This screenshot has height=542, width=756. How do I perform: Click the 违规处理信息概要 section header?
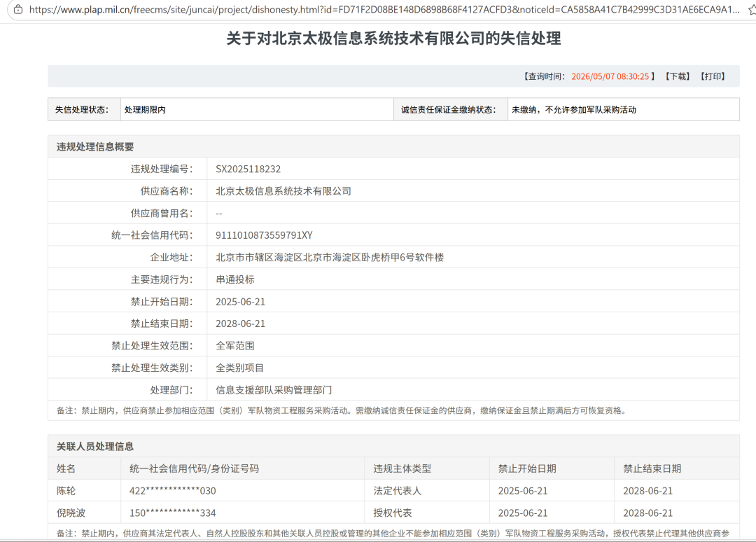(x=95, y=146)
